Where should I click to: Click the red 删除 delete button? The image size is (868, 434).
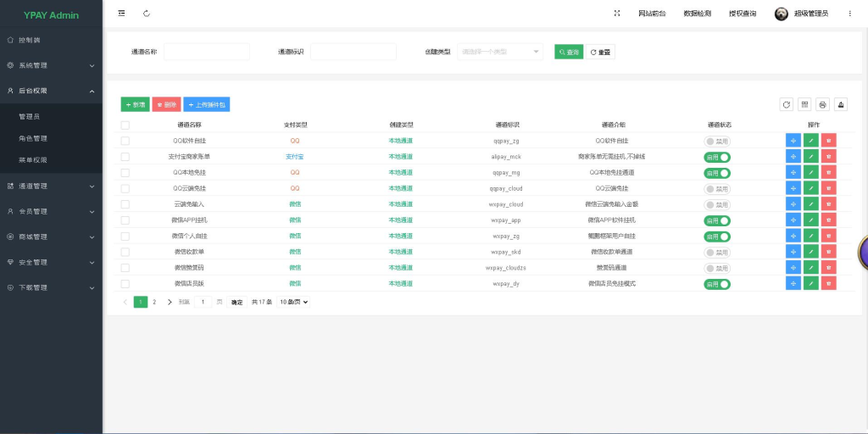(167, 104)
